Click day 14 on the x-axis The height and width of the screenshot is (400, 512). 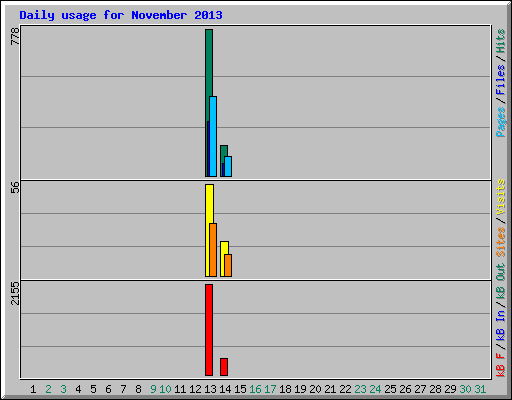[x=225, y=389]
